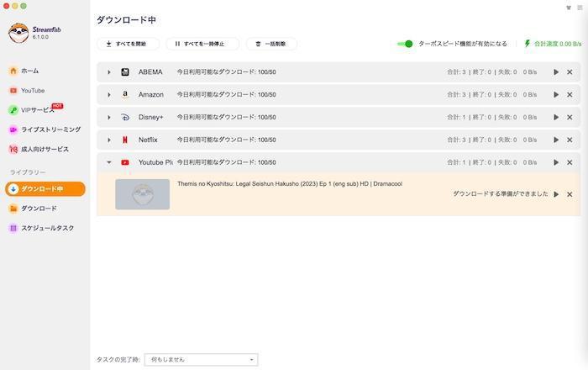Click the Netflix service icon
Viewport: 588px width, 370px height.
click(x=125, y=140)
